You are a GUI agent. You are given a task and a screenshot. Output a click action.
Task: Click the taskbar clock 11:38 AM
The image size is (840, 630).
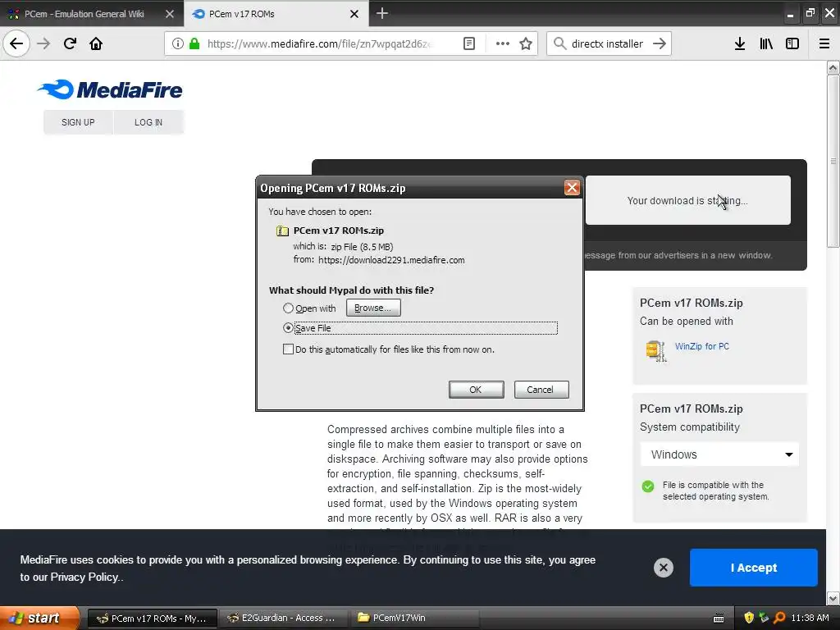[810, 618]
